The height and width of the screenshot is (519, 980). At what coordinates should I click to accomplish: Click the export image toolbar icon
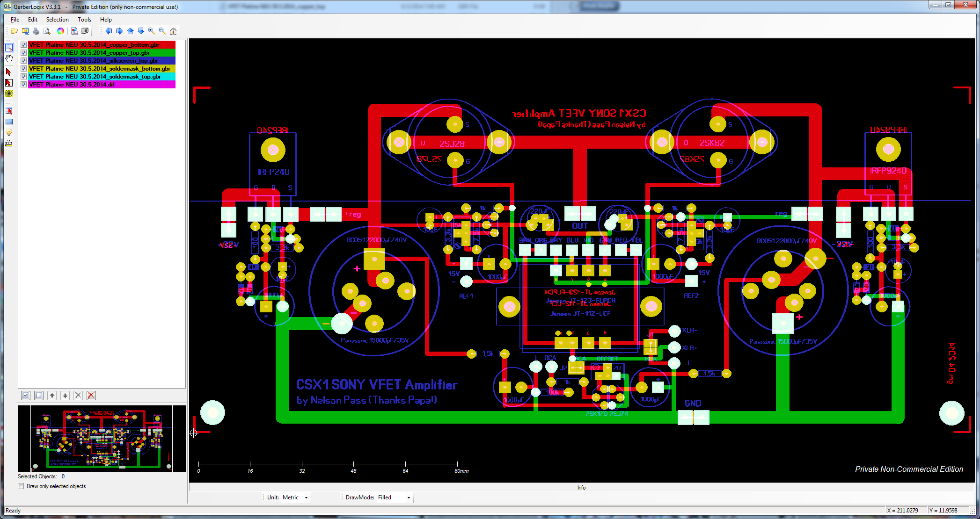coord(74,31)
